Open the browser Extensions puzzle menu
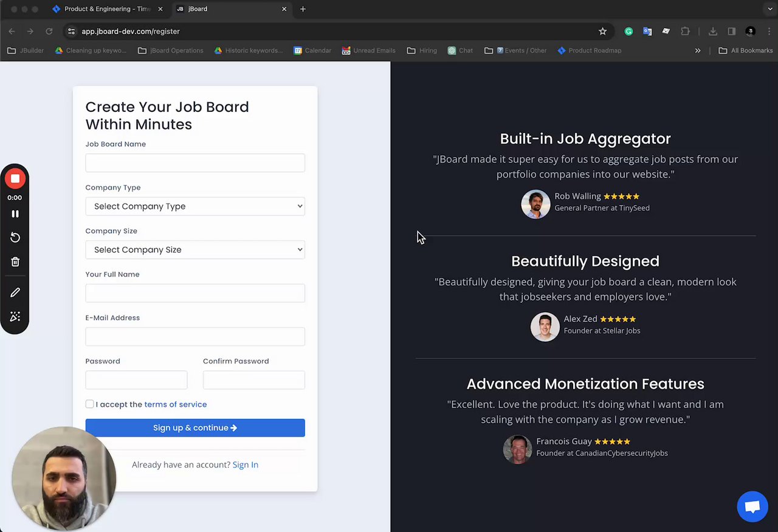This screenshot has width=778, height=532. (686, 31)
